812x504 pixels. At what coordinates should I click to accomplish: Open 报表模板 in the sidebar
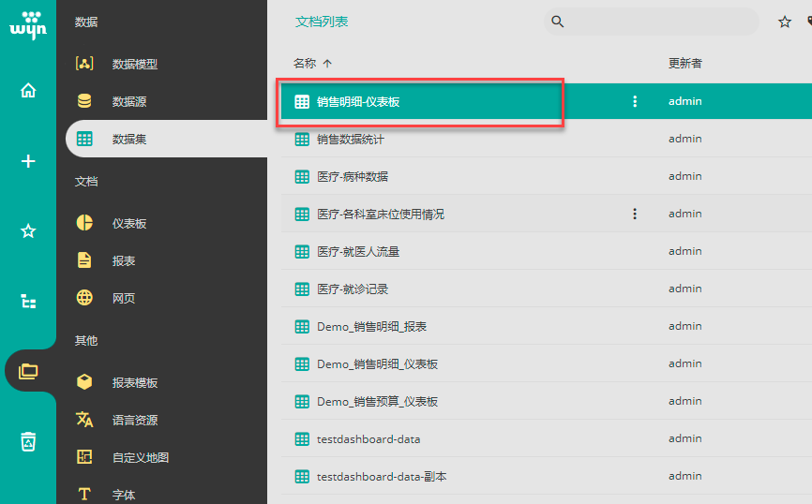[x=134, y=382]
